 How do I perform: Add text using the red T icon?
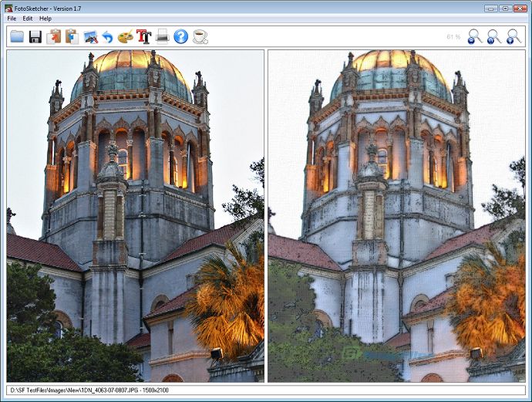pyautogui.click(x=143, y=36)
